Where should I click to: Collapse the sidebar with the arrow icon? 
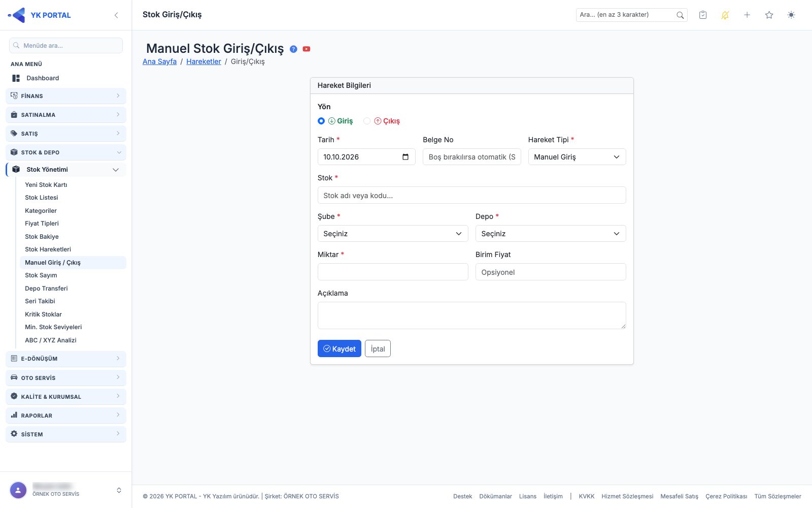[116, 15]
